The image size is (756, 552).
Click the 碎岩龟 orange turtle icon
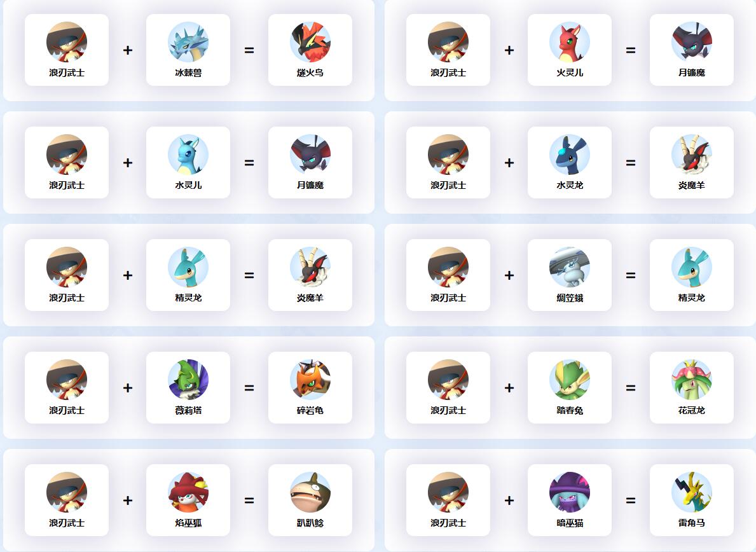pyautogui.click(x=310, y=380)
